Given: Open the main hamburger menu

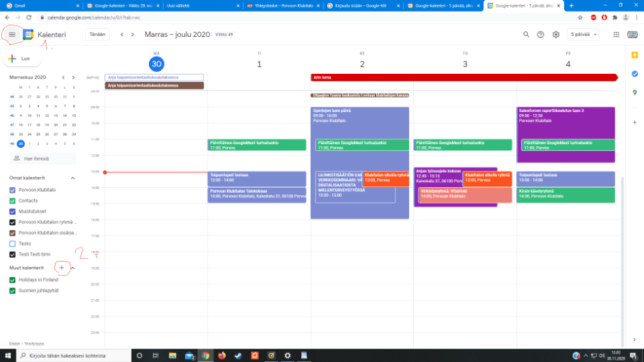Looking at the screenshot, I should [12, 34].
